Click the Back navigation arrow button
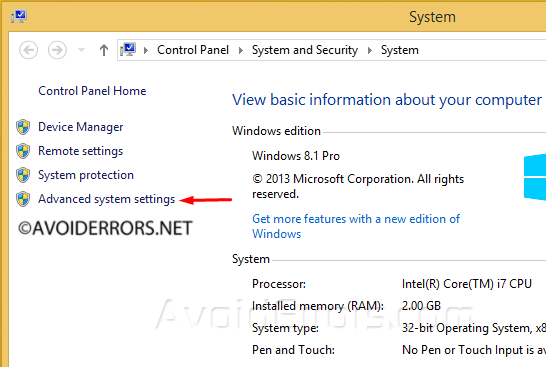 [29, 50]
